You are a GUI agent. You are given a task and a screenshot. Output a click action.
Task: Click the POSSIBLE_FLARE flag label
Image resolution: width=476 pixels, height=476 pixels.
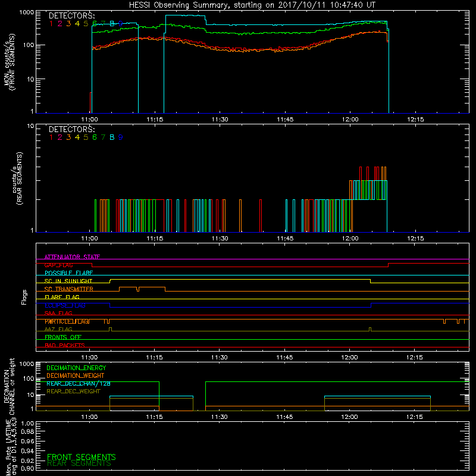[x=68, y=273]
